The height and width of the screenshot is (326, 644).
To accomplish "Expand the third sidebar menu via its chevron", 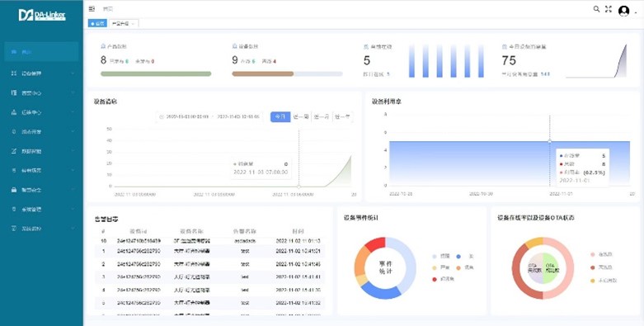I will [73, 93].
